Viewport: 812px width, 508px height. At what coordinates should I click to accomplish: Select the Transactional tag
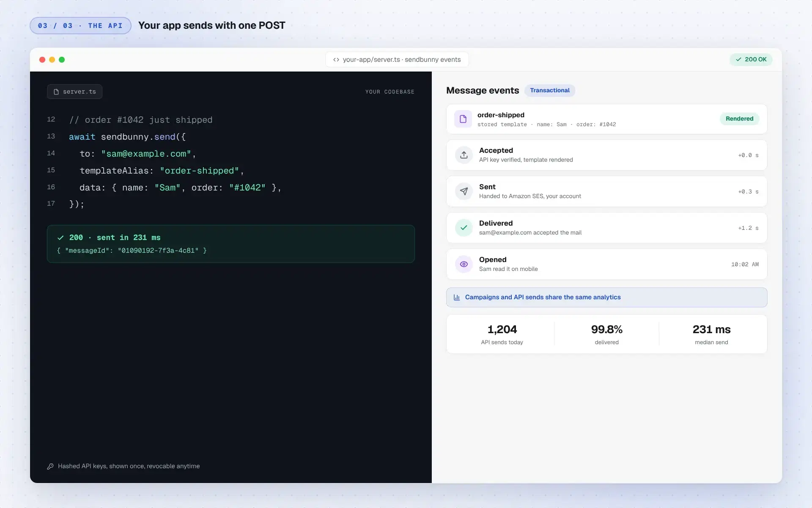pos(550,90)
